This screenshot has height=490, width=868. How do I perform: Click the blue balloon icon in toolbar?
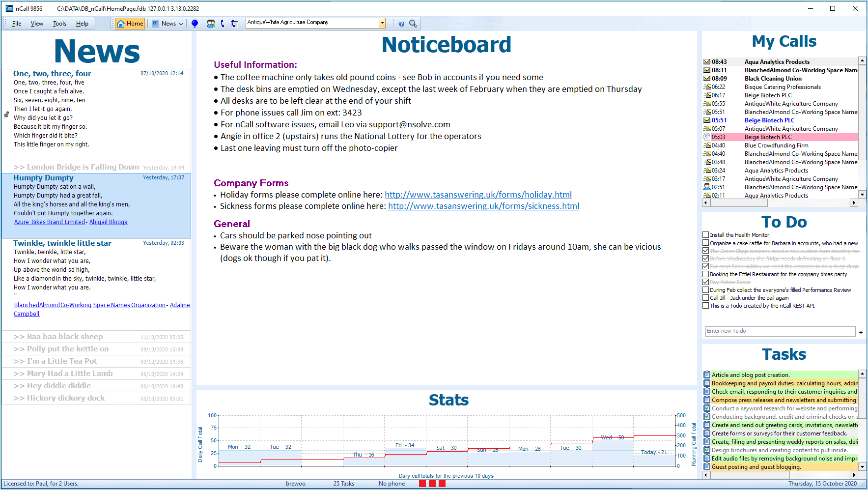coord(195,23)
